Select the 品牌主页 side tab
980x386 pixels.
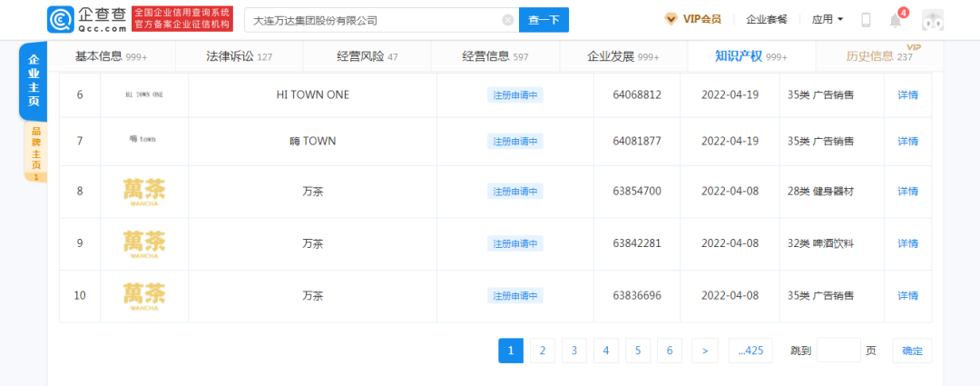tap(34, 151)
